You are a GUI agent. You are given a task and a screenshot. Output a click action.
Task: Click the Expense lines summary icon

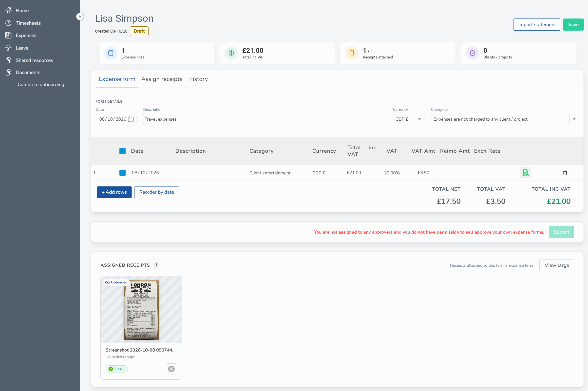point(111,53)
